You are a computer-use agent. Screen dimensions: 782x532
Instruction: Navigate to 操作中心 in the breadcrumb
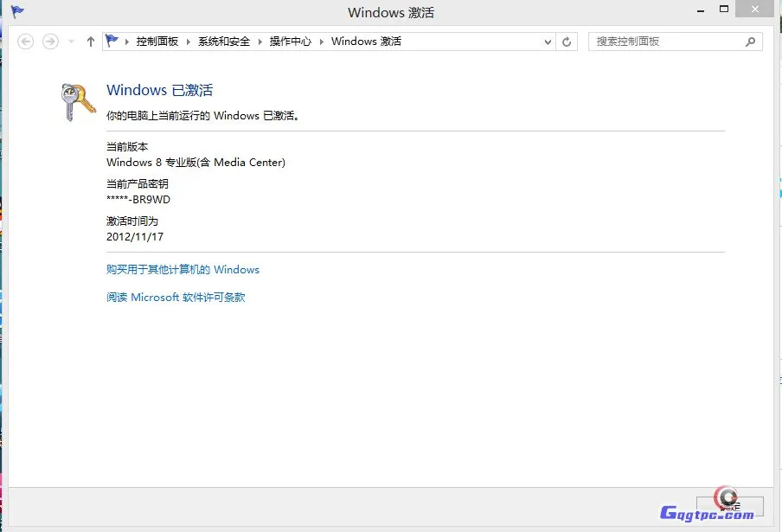coord(290,42)
